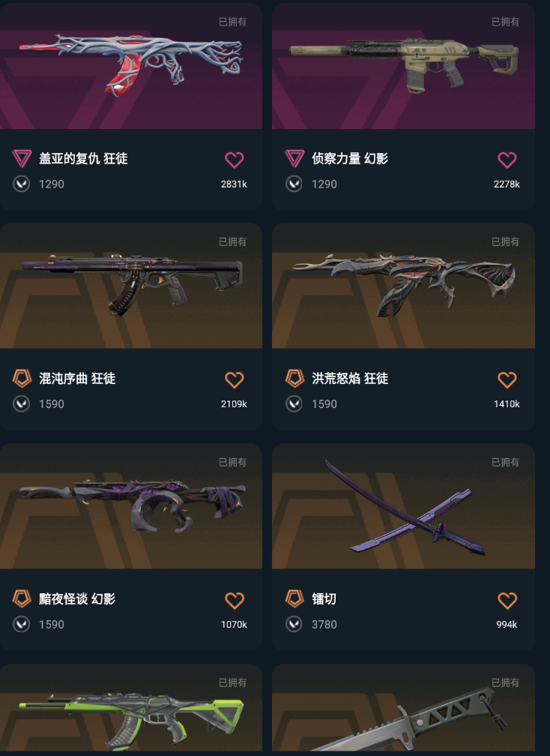
Task: Open the 侦察力量 幻影 weapon image
Action: click(x=404, y=65)
